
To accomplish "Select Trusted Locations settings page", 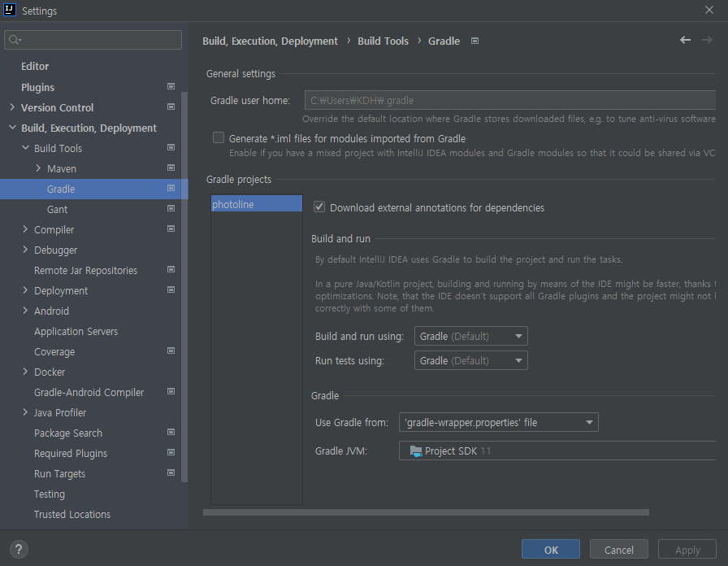I will [x=72, y=515].
